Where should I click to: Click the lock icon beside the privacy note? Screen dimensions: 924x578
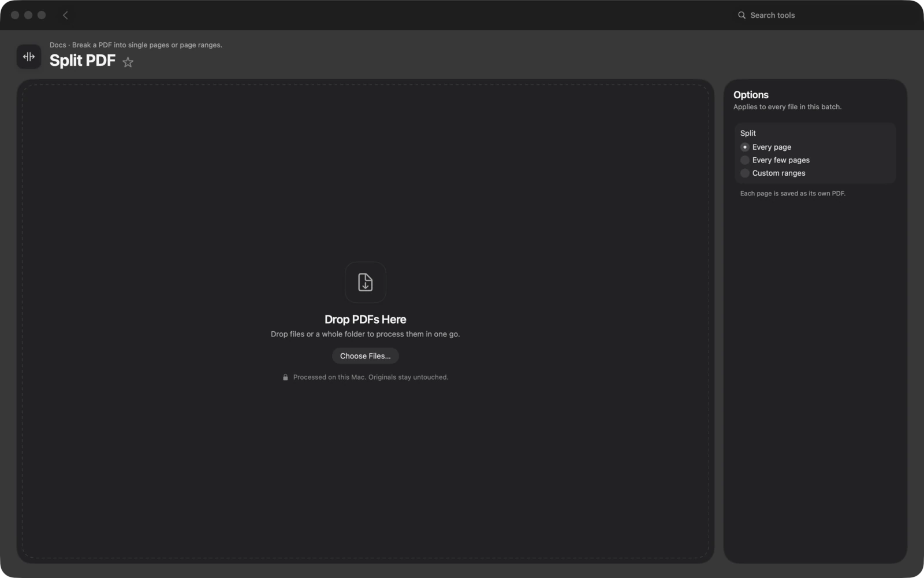[x=285, y=377]
